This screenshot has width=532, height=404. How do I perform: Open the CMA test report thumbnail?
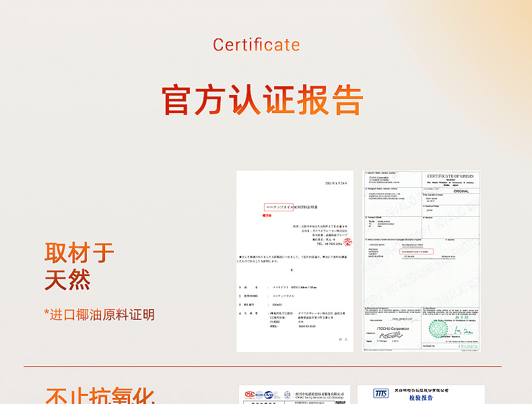[294, 395]
